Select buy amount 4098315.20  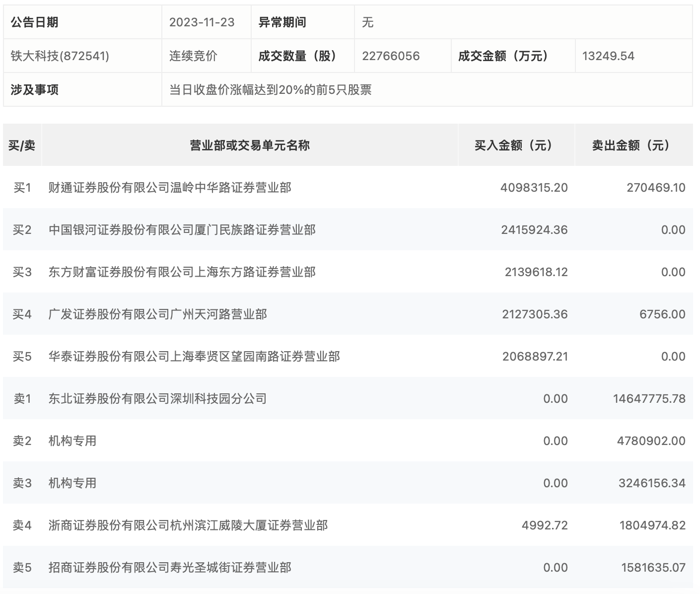tap(534, 188)
